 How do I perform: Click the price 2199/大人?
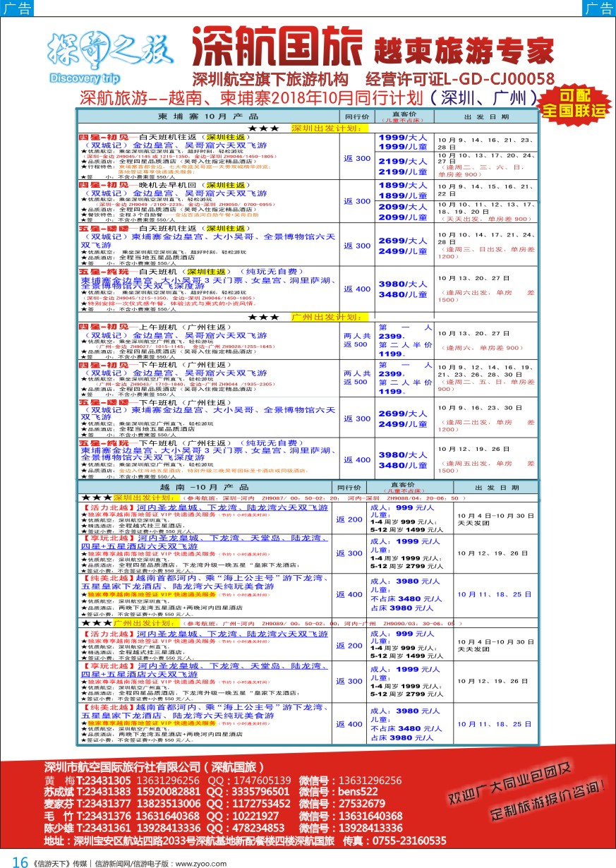click(402, 161)
